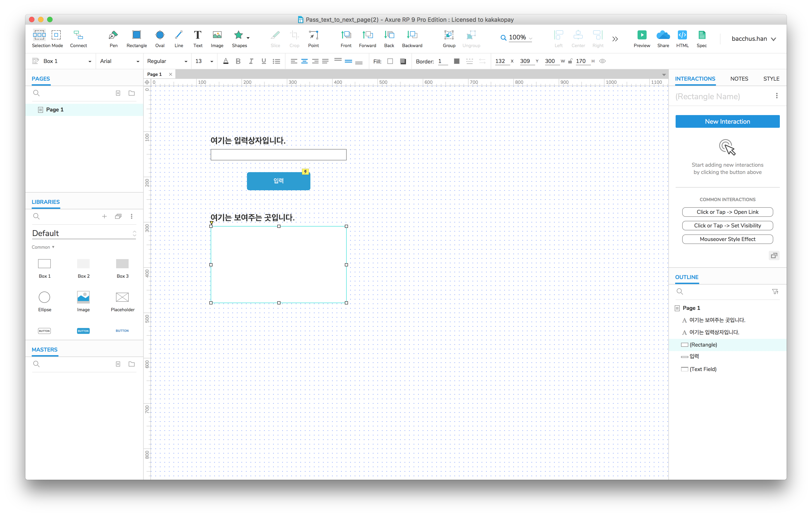The width and height of the screenshot is (812, 516).
Task: Click the Bring to Front icon
Action: point(346,35)
